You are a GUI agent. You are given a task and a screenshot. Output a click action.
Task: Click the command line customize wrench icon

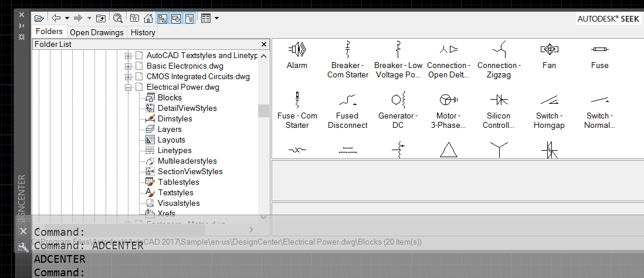23,247
